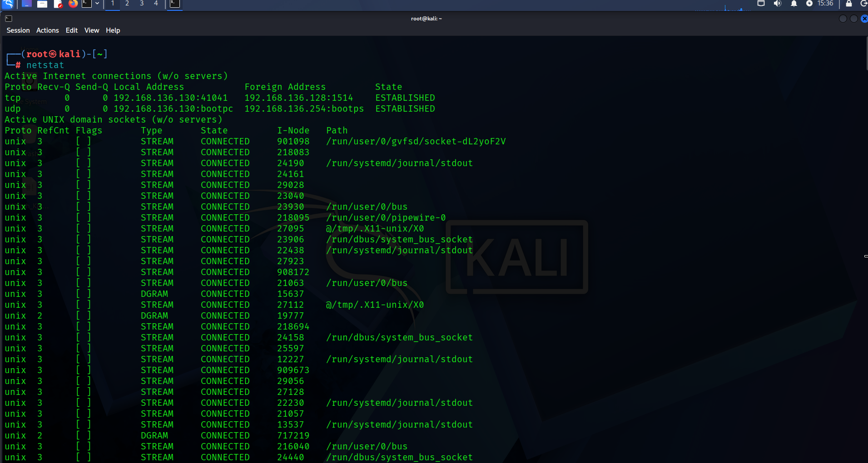Close the root@kali terminal window
Viewport: 868px width, 463px height.
click(x=864, y=19)
